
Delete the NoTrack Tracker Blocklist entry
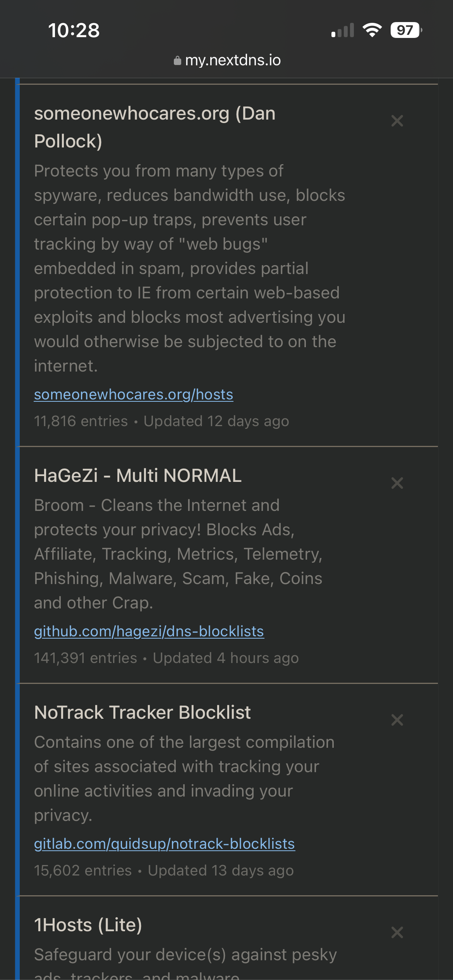tap(397, 720)
